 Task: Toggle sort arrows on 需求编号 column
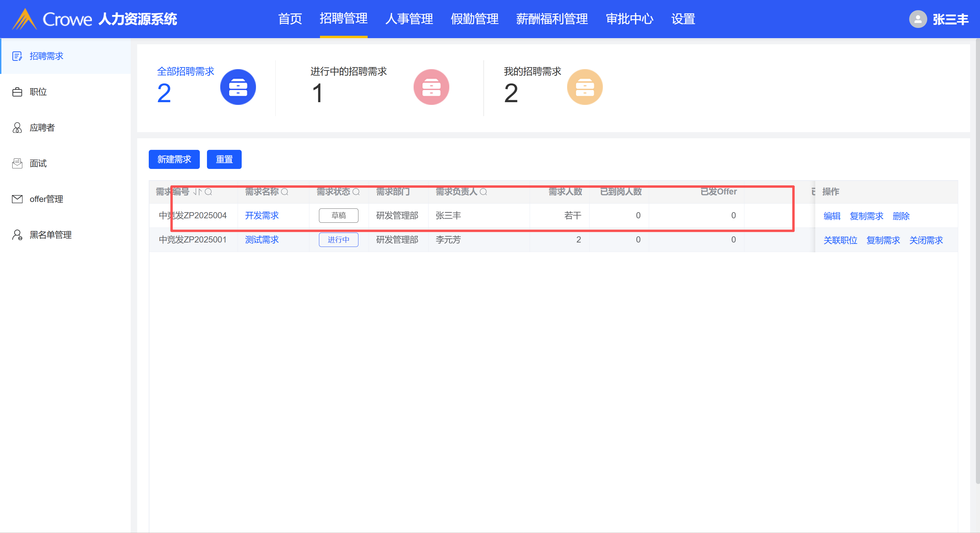pyautogui.click(x=197, y=192)
